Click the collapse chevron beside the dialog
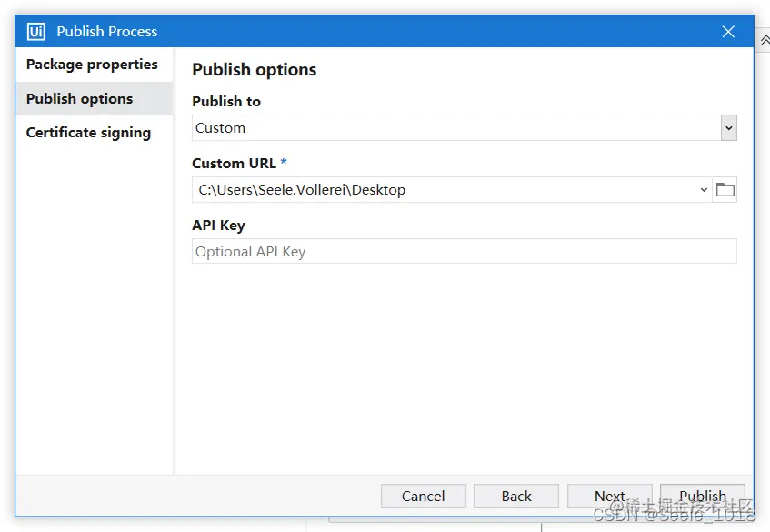Image resolution: width=770 pixels, height=532 pixels. click(765, 40)
